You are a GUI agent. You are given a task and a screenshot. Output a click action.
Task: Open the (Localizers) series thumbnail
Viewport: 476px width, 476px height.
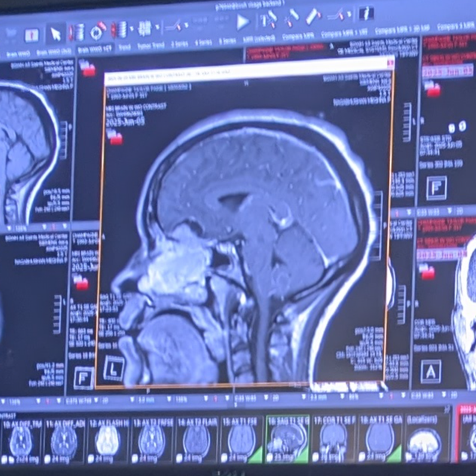coord(427,438)
